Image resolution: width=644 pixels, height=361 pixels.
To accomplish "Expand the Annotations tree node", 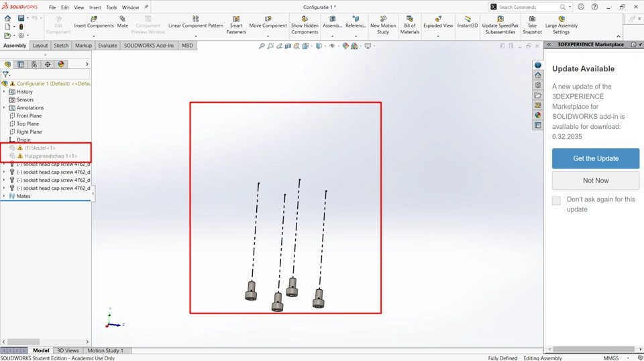I will point(4,107).
